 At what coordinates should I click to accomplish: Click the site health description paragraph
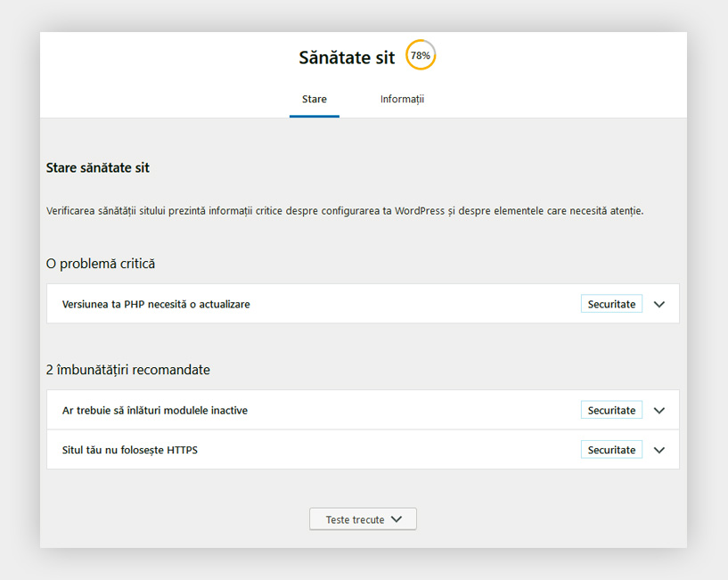tap(344, 211)
